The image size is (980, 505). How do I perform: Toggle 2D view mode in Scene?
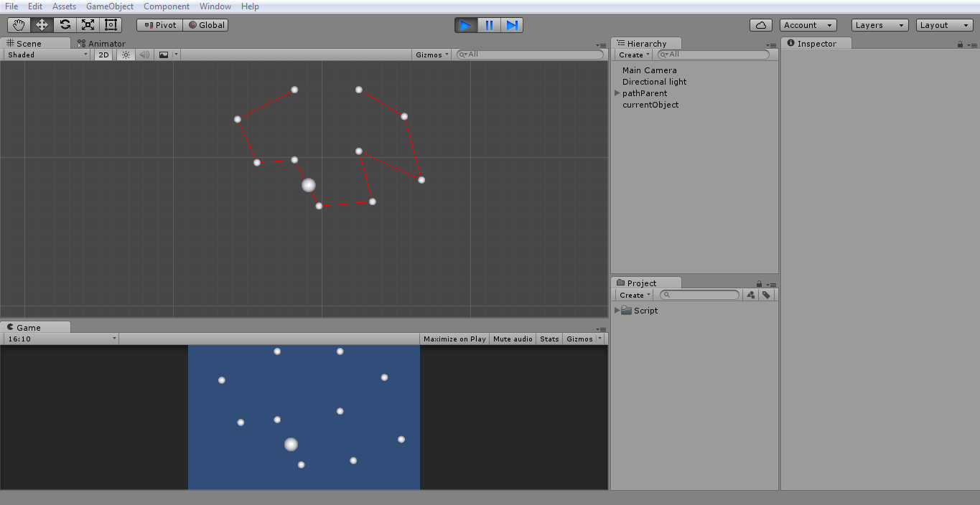(103, 55)
